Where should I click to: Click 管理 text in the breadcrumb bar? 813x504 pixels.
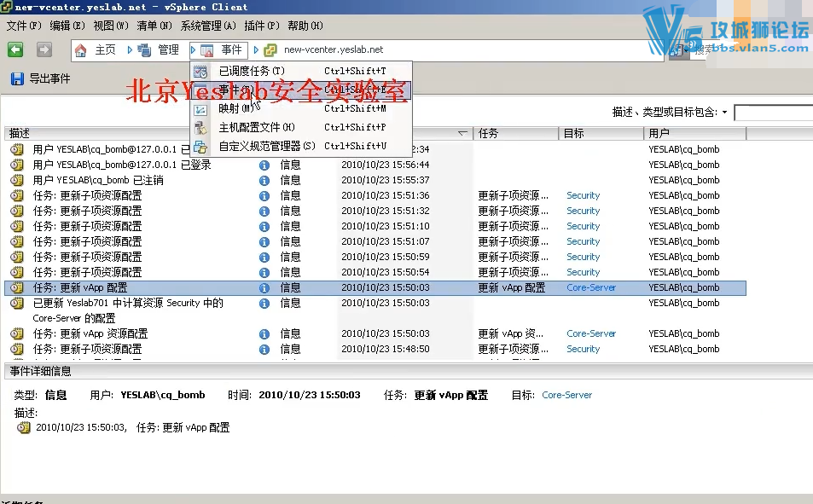169,50
